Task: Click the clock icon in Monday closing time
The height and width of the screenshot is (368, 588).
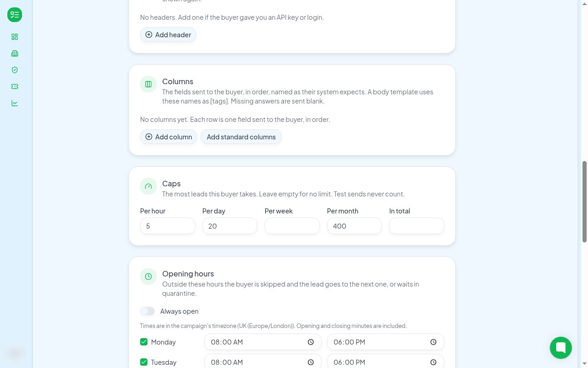Action: 433,342
